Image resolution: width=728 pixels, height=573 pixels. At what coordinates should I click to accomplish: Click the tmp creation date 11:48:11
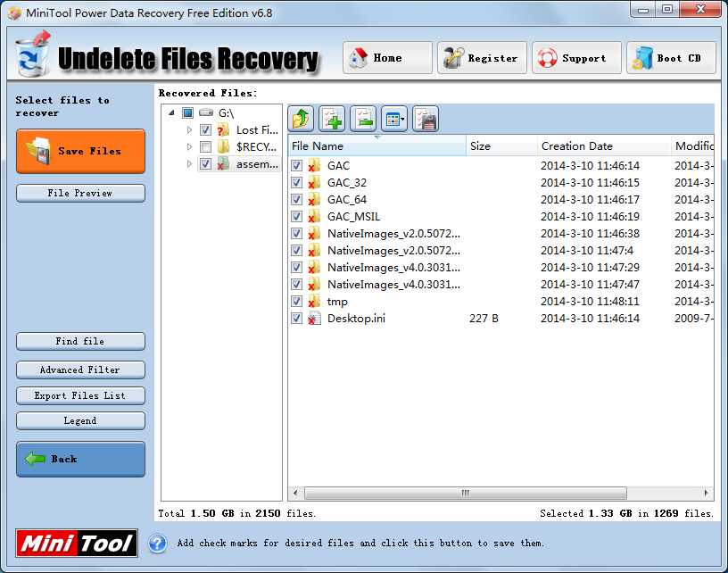[x=590, y=302]
